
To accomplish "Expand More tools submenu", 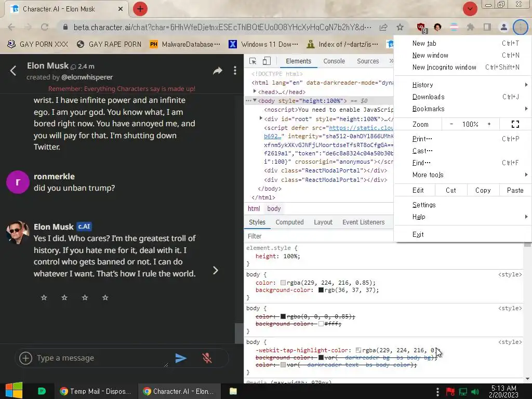I will pyautogui.click(x=462, y=175).
